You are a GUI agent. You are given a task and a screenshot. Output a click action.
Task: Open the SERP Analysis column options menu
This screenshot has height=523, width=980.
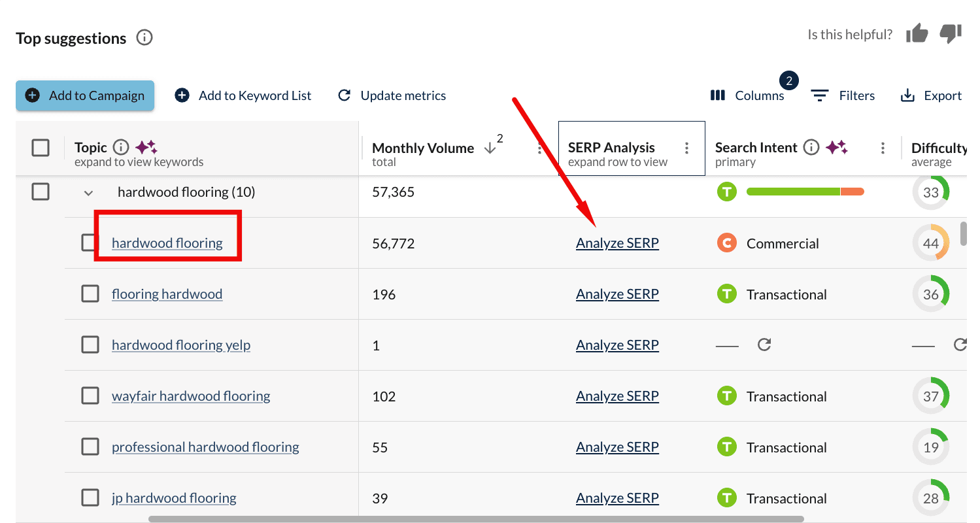(x=686, y=148)
